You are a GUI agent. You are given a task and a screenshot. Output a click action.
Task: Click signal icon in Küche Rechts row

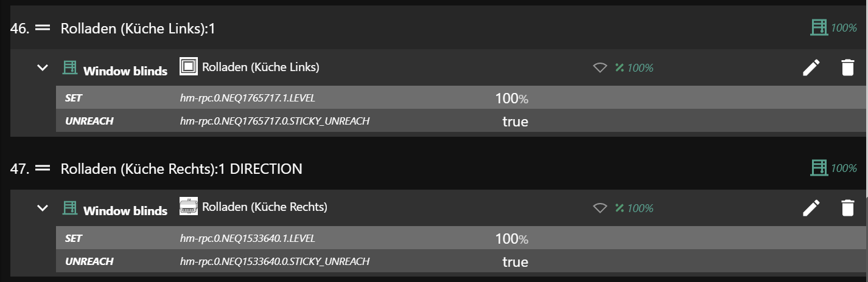(x=600, y=208)
